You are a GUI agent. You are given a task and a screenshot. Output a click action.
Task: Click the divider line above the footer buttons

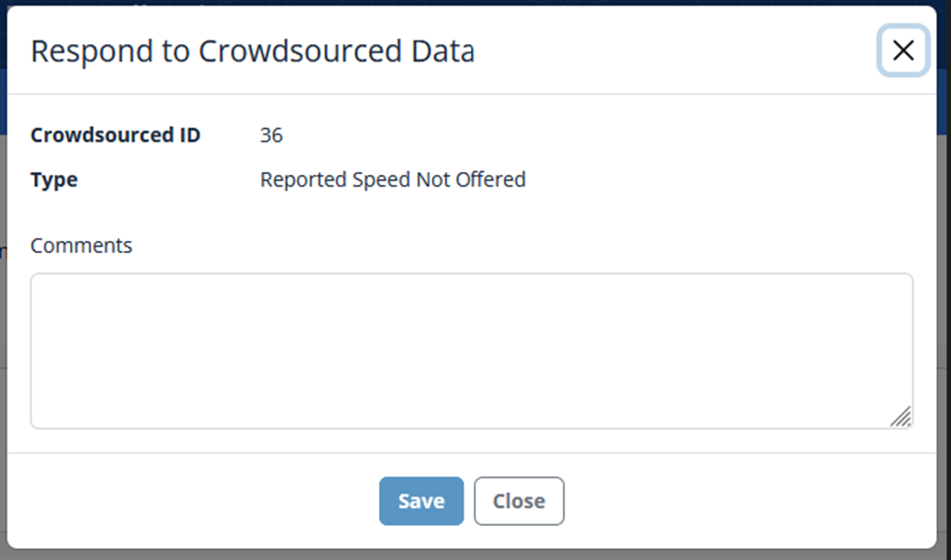coord(471,452)
